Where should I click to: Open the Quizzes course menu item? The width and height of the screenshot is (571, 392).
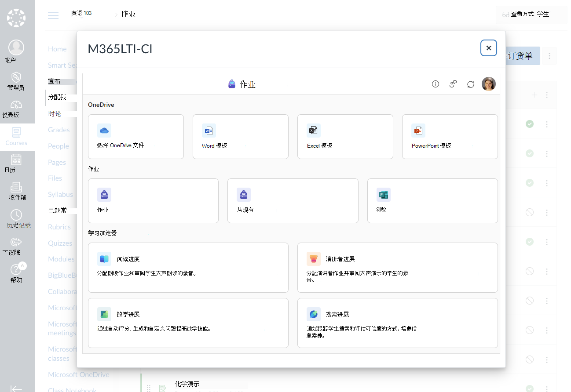point(60,243)
